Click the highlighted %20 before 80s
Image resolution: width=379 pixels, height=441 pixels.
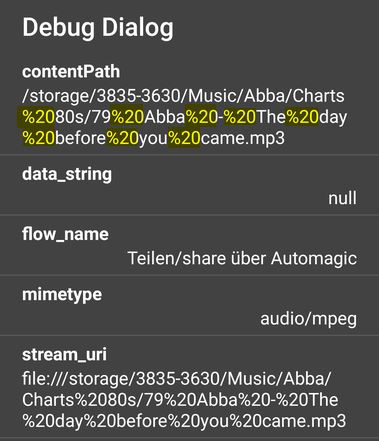(x=38, y=117)
